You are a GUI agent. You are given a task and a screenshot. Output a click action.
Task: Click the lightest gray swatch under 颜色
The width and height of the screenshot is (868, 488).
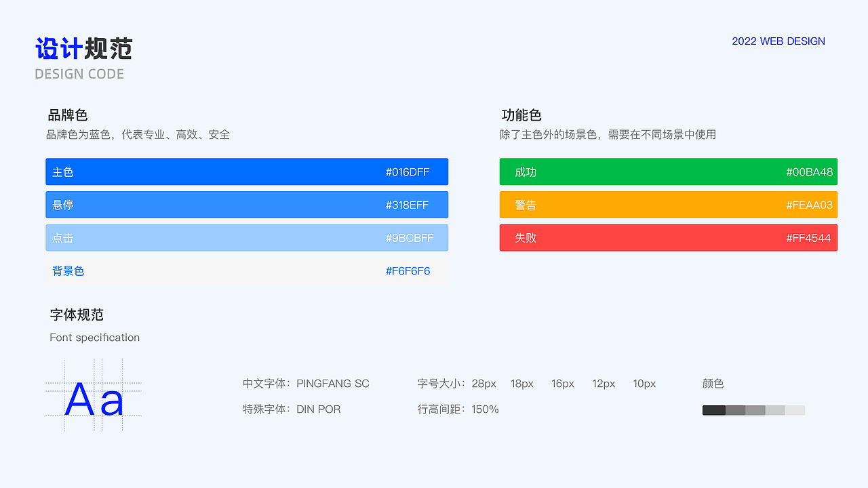pos(795,410)
